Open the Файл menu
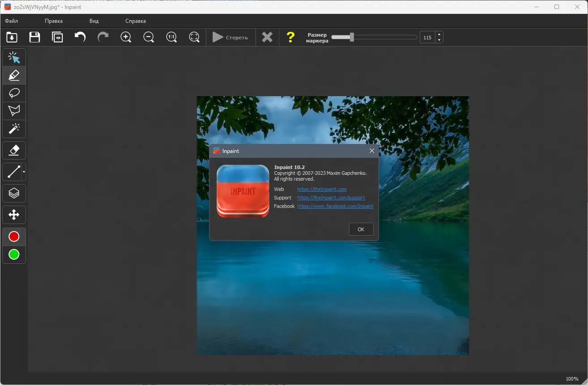Image resolution: width=588 pixels, height=385 pixels. coord(12,21)
